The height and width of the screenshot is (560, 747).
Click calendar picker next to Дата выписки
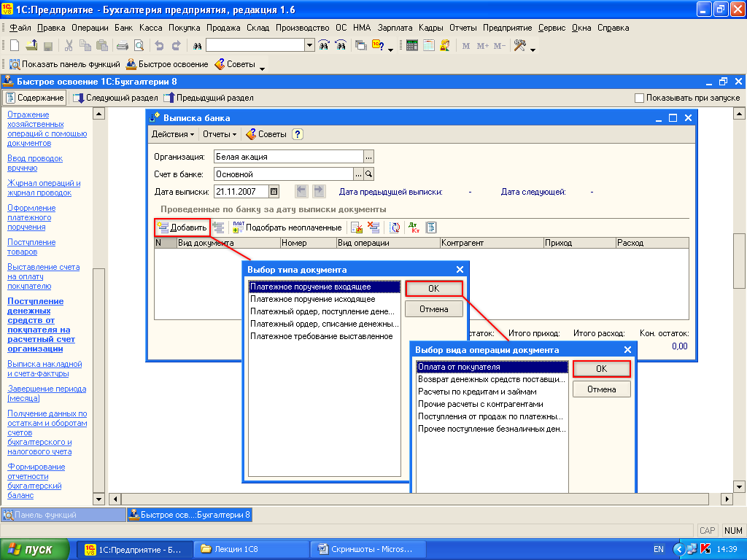click(x=274, y=192)
